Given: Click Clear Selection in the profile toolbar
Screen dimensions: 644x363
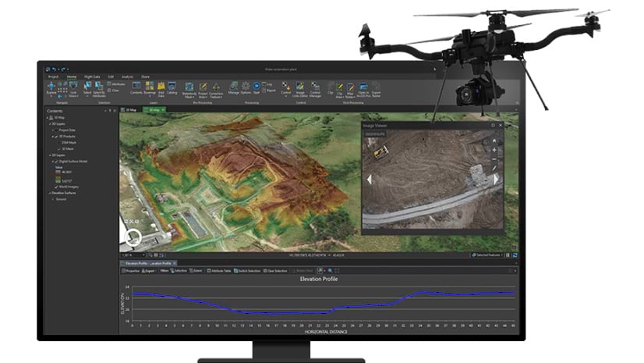Looking at the screenshot, I should click(277, 271).
